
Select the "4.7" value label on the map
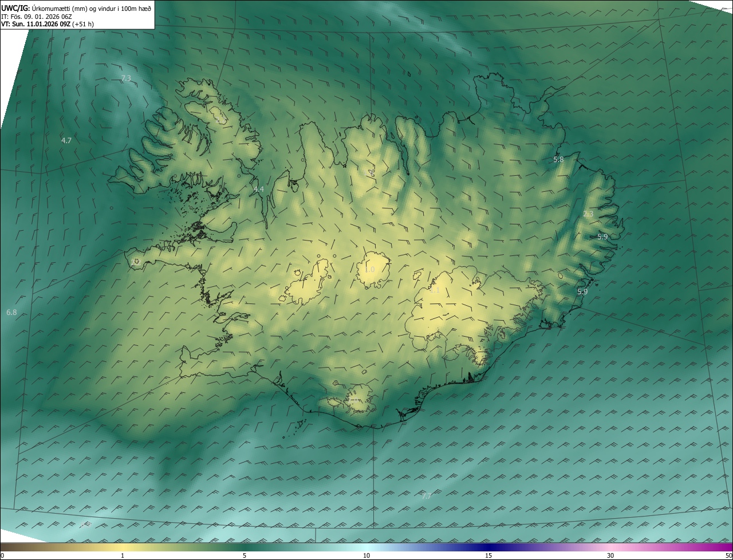coord(66,140)
